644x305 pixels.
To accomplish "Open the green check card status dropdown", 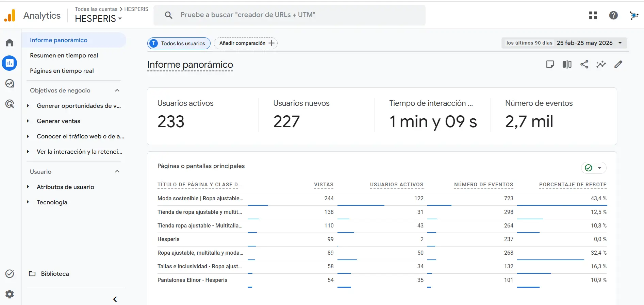I will click(594, 168).
